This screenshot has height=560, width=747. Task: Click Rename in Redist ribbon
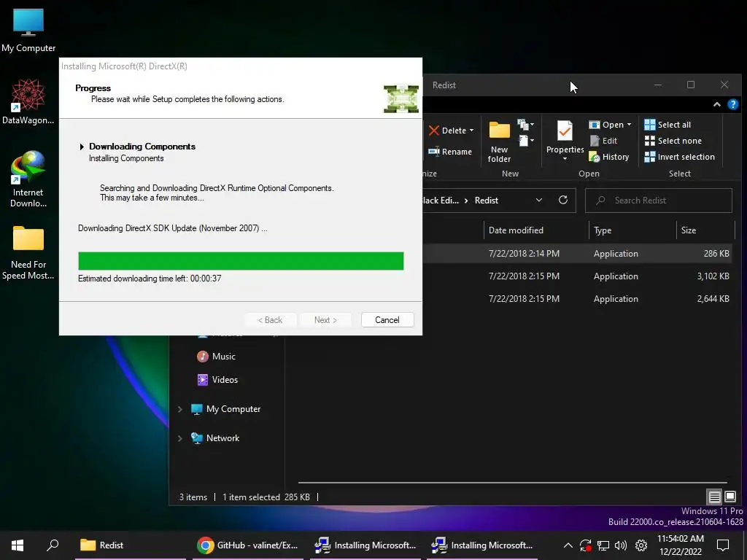click(449, 152)
